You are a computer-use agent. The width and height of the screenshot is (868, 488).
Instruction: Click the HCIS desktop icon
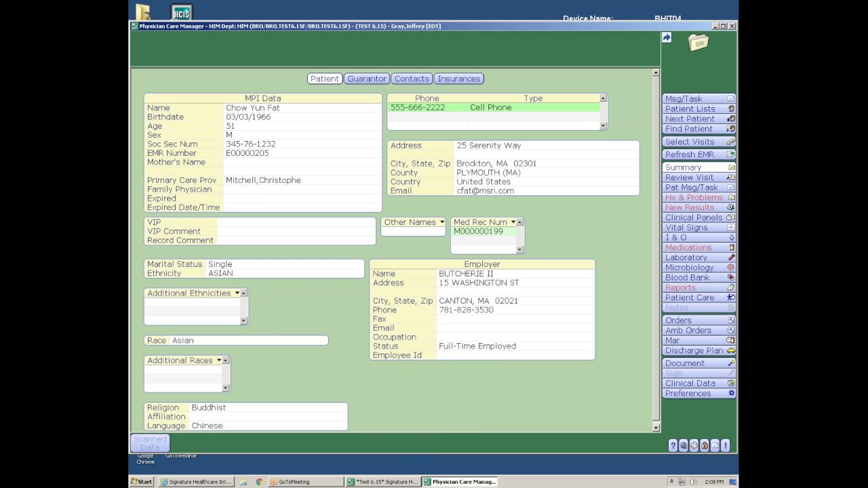pyautogui.click(x=181, y=12)
